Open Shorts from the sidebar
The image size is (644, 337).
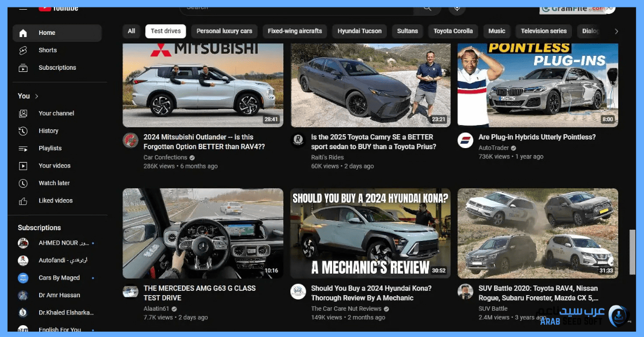[47, 50]
